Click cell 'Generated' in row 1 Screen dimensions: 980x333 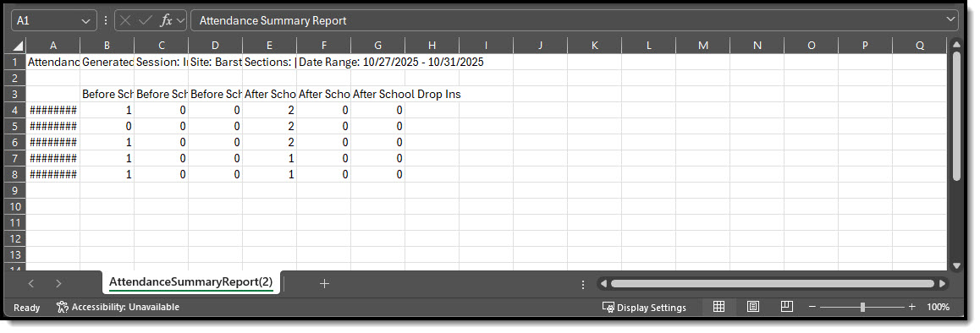107,62
